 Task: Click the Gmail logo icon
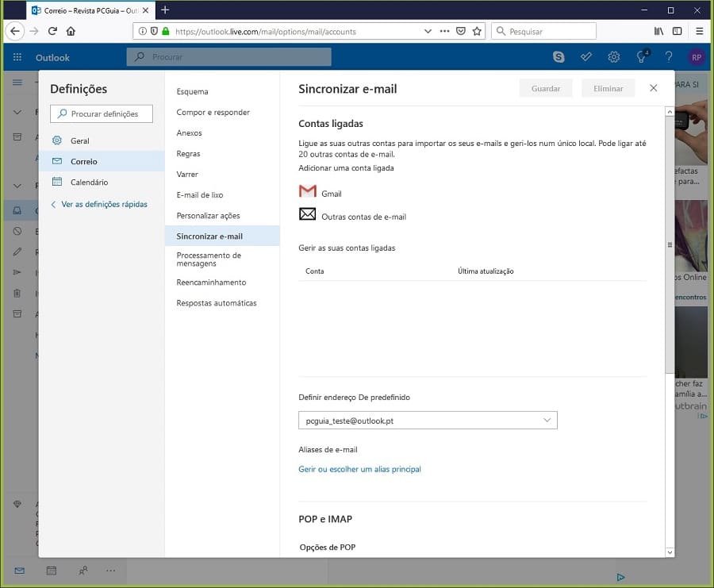tap(307, 190)
